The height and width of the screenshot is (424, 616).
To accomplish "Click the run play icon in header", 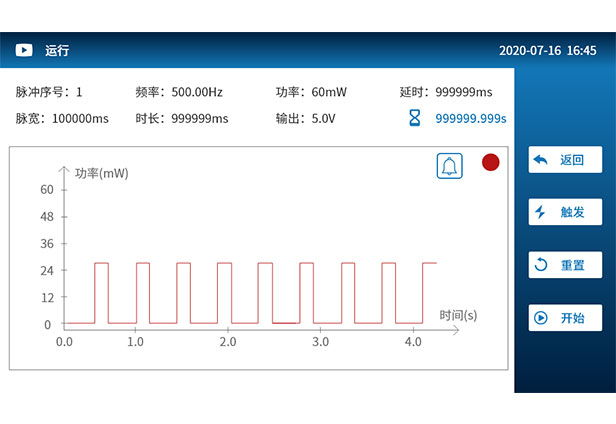I will tap(24, 50).
